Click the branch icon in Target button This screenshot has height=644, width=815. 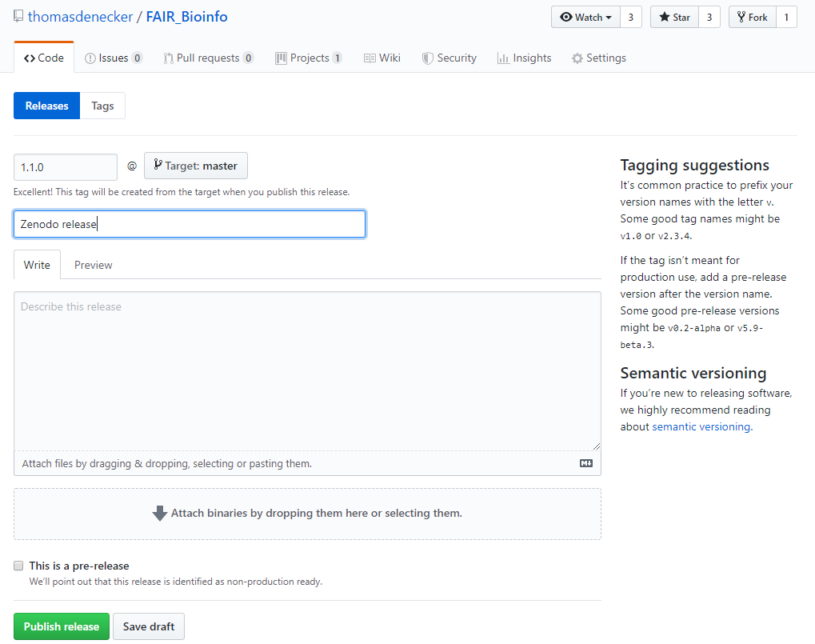tap(158, 165)
